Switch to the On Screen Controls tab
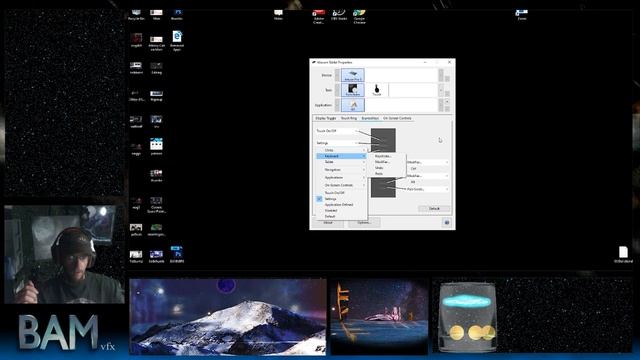Viewport: 640px width, 360px height. (397, 118)
